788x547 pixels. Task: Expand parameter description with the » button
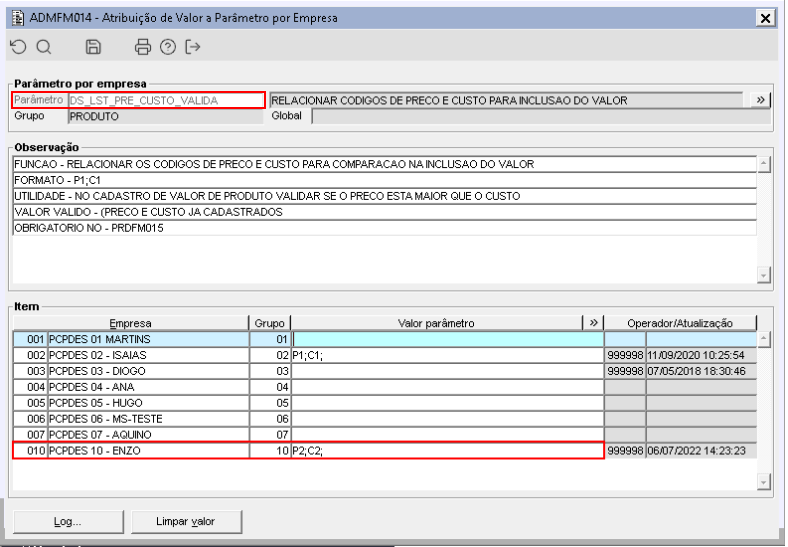760,100
